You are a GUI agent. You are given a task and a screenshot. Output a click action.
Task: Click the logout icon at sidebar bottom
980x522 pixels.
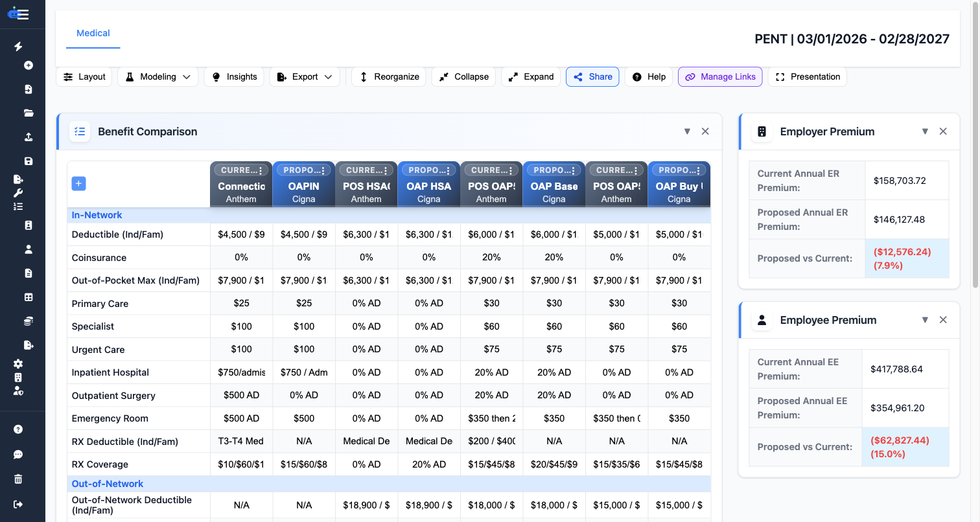pyautogui.click(x=17, y=505)
